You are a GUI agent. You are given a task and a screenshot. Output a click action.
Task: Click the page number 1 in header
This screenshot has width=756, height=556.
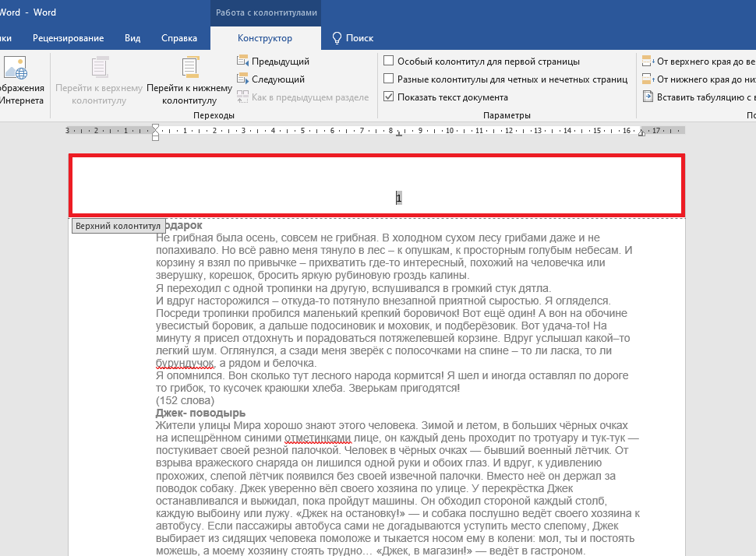[399, 198]
